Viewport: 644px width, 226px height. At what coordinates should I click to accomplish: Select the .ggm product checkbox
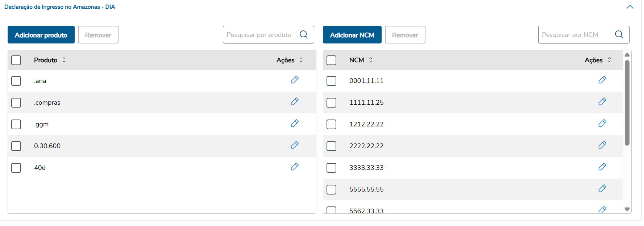[16, 124]
